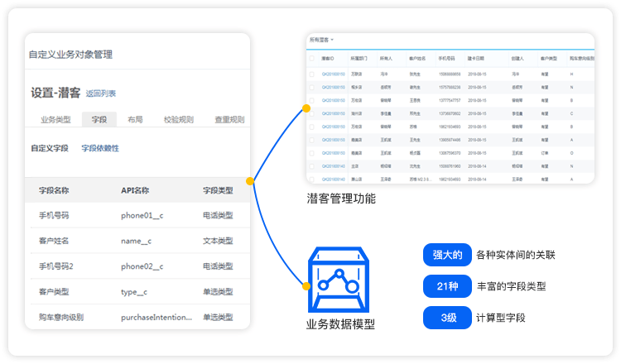Select the 布局 tab
Screen dimensions: 621x364
(x=135, y=120)
